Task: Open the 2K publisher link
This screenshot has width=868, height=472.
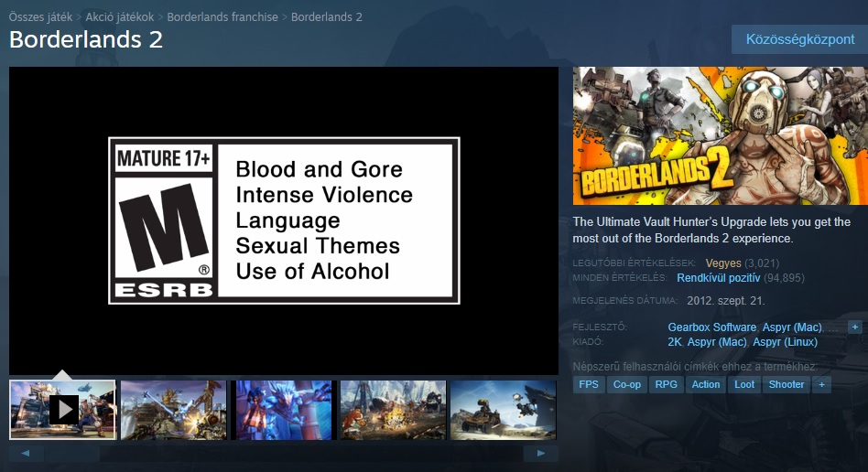Action: (x=675, y=342)
